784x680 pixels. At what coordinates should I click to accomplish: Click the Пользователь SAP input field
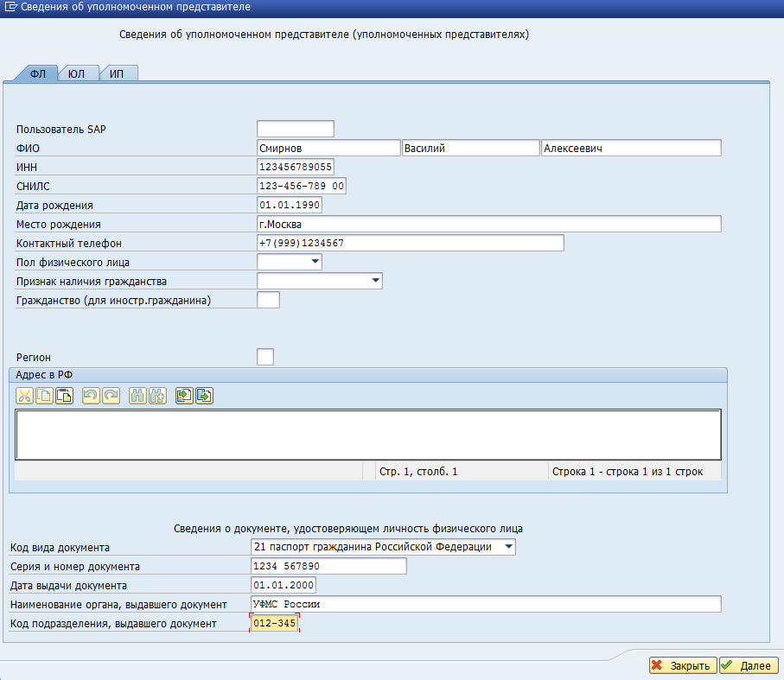click(295, 129)
